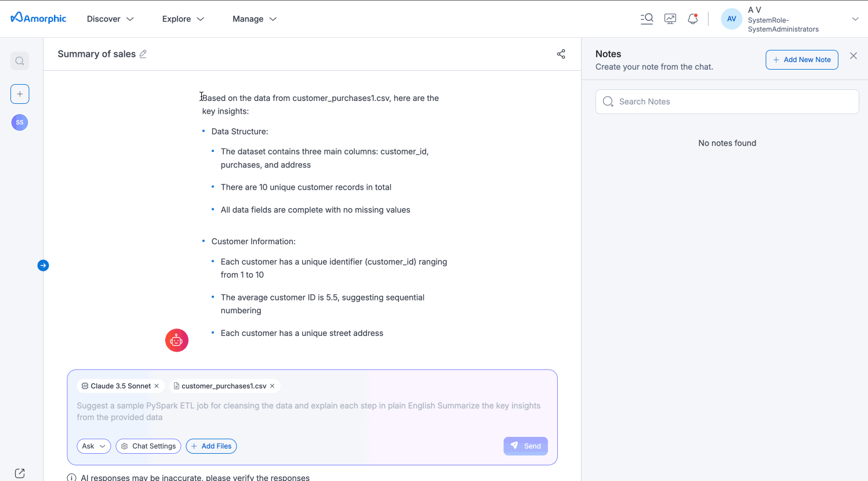Edit the chat title pencil icon
The image size is (868, 481).
(143, 54)
